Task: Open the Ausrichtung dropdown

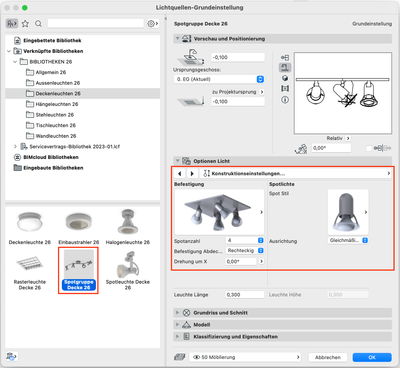Action: [x=348, y=240]
